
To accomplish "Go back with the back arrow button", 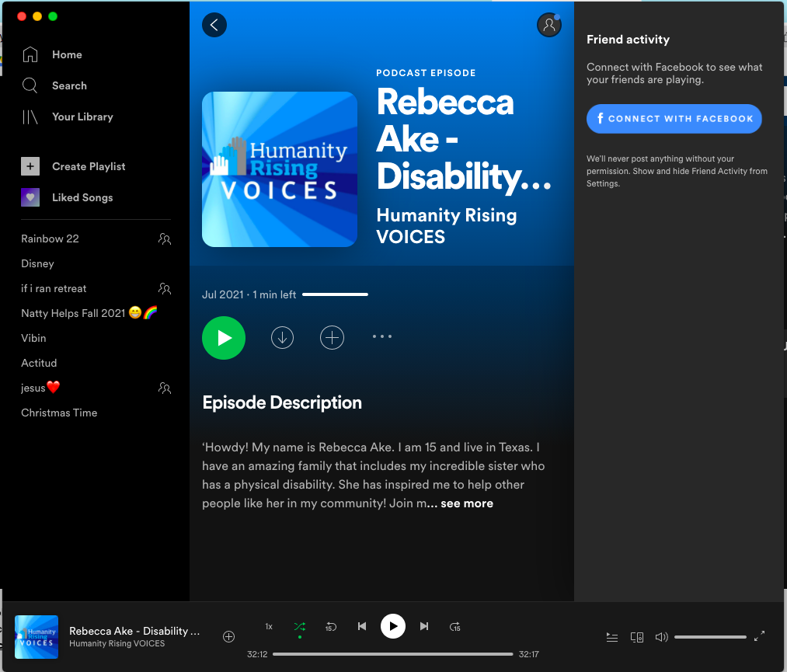I will [x=214, y=25].
